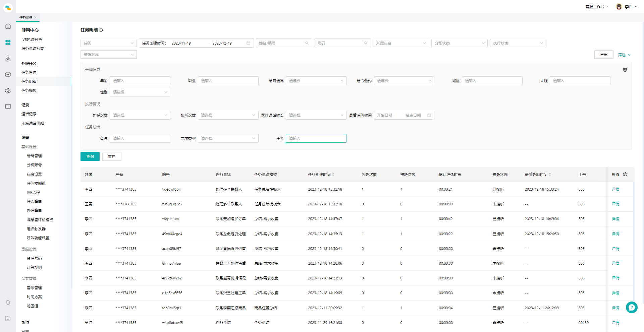Focus the 地区 input field

point(492,81)
